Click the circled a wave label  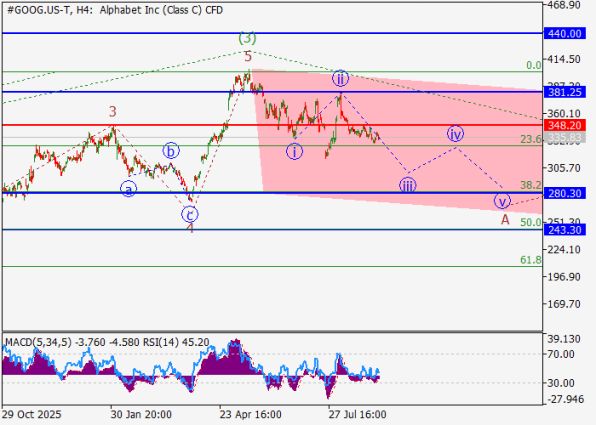tap(128, 189)
